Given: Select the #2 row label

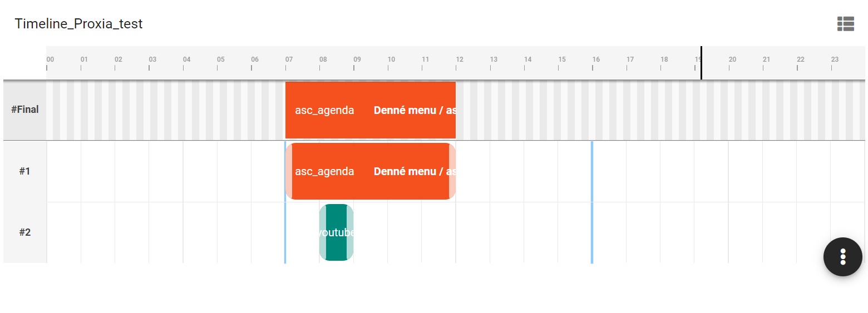Looking at the screenshot, I should click(x=25, y=232).
